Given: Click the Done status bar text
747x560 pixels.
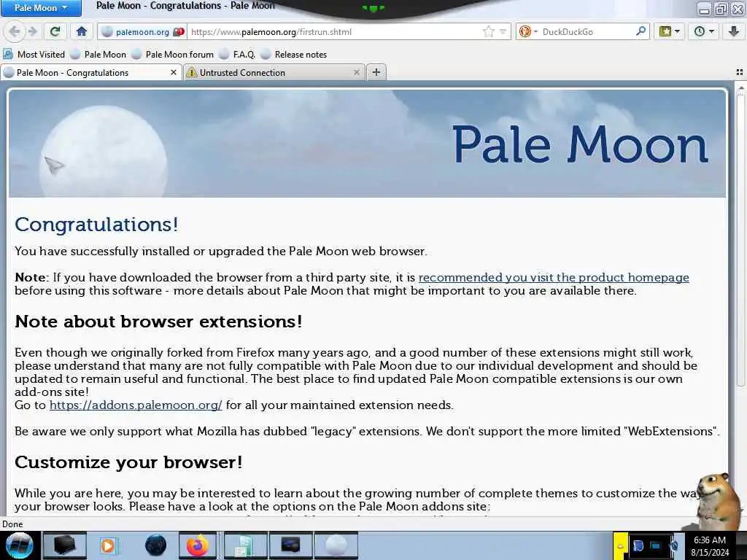Looking at the screenshot, I should coord(12,524).
